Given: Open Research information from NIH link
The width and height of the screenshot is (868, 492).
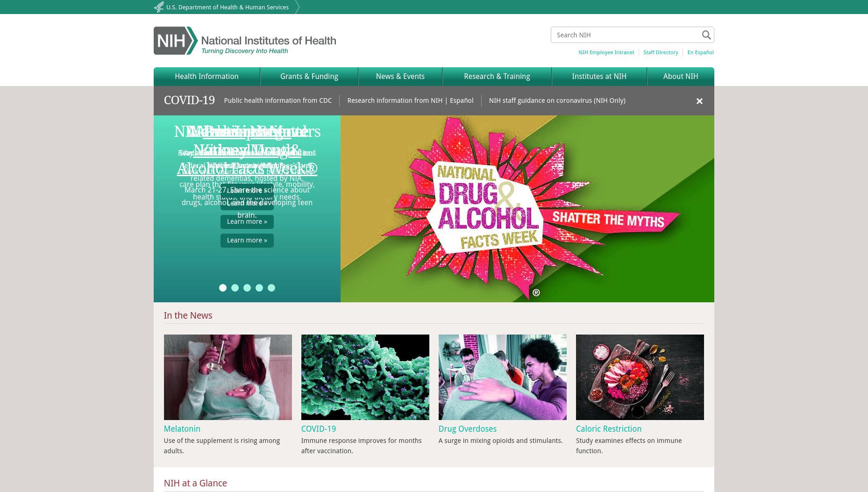Looking at the screenshot, I should click(395, 100).
